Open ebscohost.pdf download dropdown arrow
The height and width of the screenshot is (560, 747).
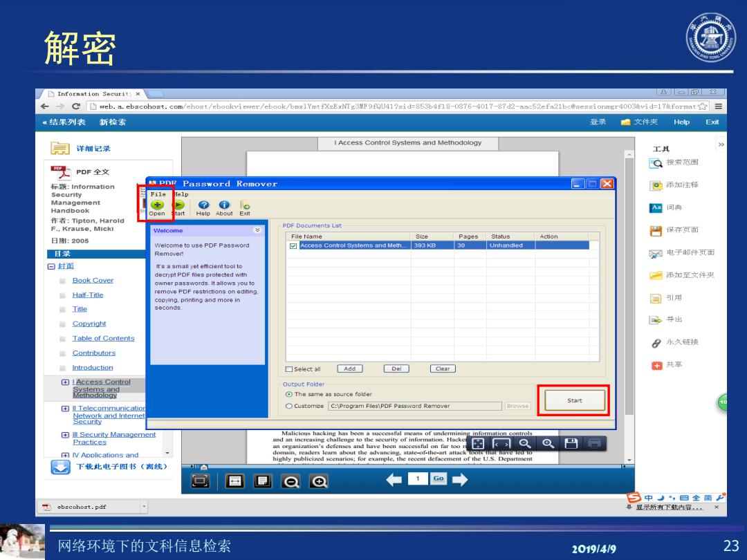click(144, 507)
